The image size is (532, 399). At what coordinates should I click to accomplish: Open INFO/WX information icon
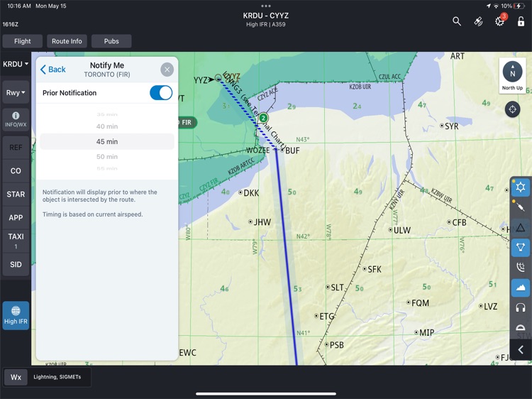click(16, 119)
